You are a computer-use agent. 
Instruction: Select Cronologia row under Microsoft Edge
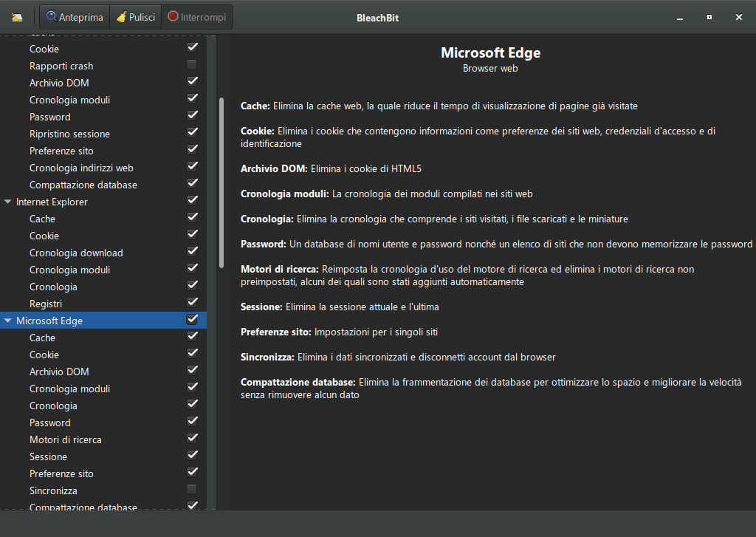tap(103, 406)
